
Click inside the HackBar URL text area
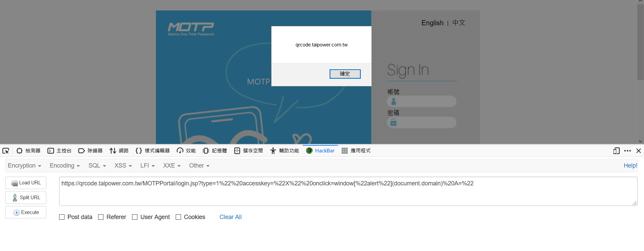pos(348,191)
